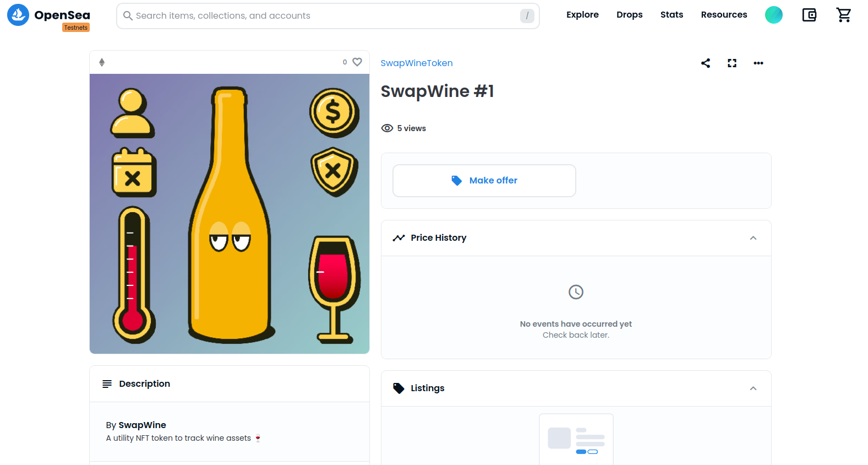This screenshot has width=868, height=465.
Task: Open the more options ellipsis menu
Action: pos(758,63)
